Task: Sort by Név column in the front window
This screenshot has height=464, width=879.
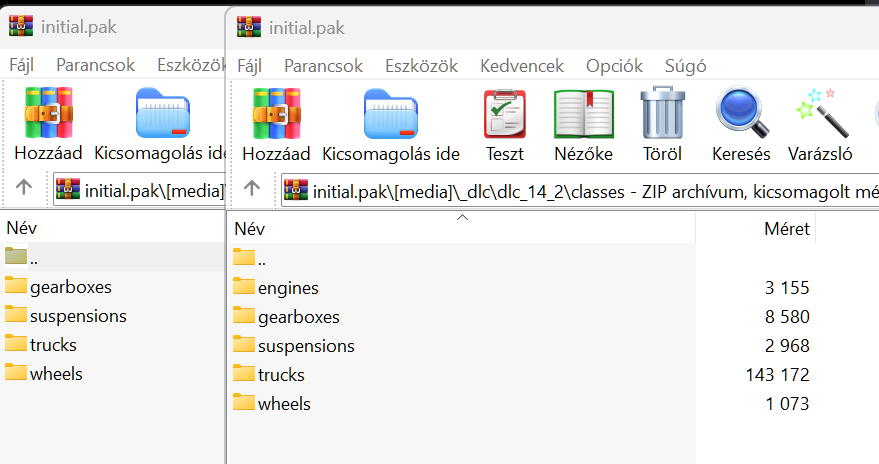Action: 460,229
